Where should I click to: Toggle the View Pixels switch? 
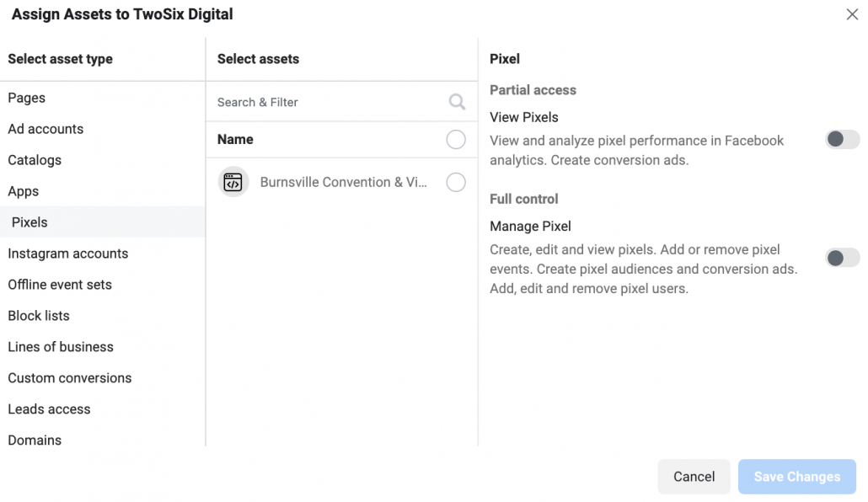[x=842, y=140]
